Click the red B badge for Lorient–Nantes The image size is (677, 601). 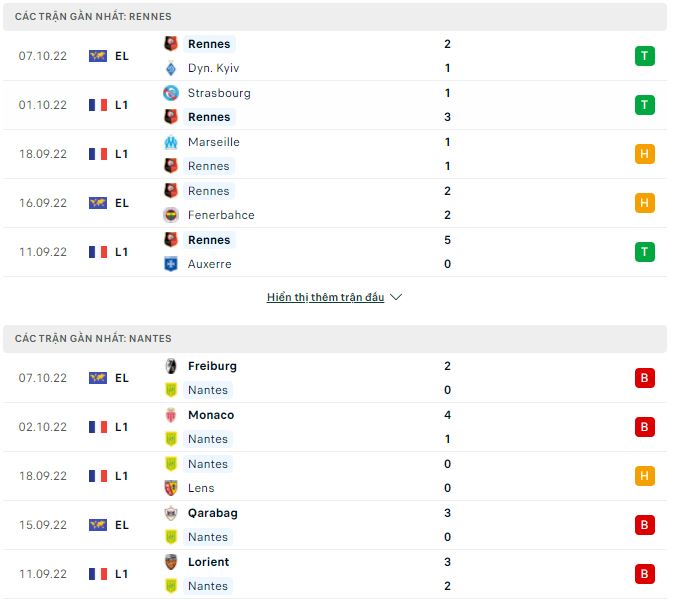click(x=644, y=574)
